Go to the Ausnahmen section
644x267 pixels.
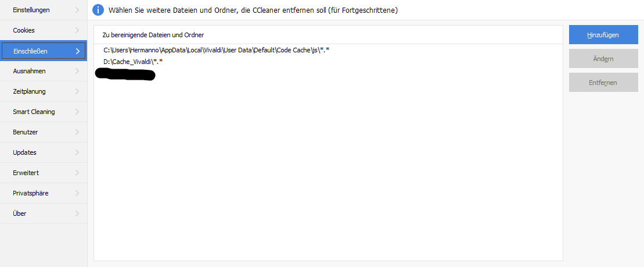(x=44, y=71)
